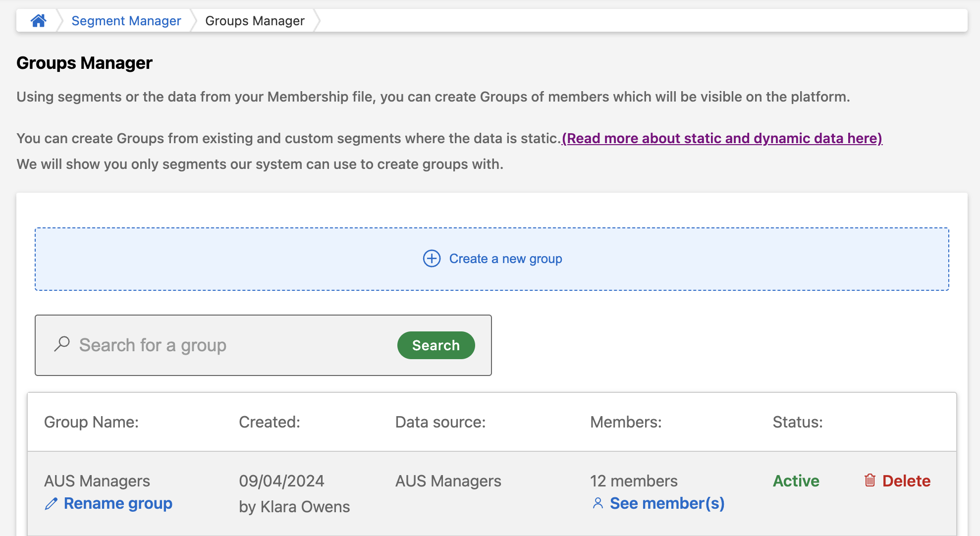Select AUS Managers group name cell
The width and height of the screenshot is (980, 536).
click(97, 481)
